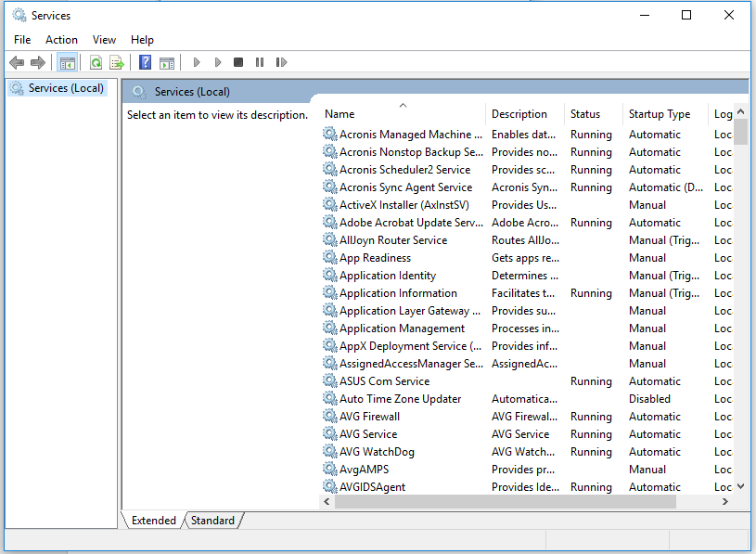Toggle the Show/Hide Action Pane icon
The height and width of the screenshot is (554, 756).
(x=167, y=63)
